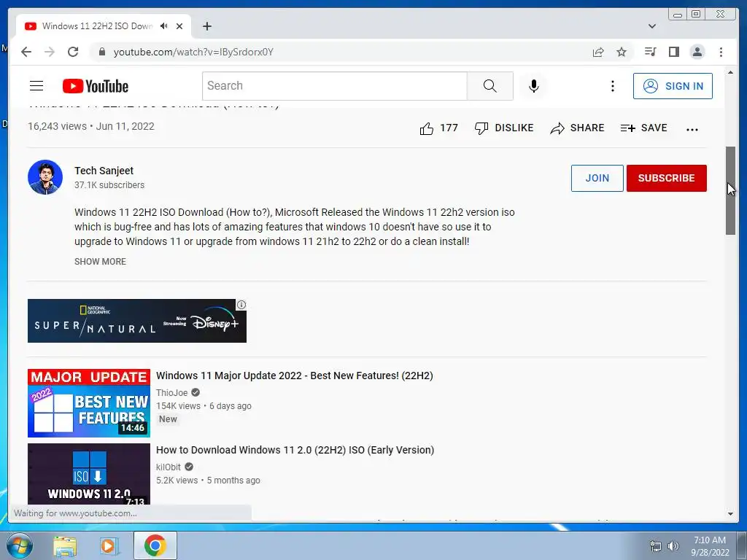Open system volume speaker icon
The height and width of the screenshot is (560, 747).
point(673,545)
